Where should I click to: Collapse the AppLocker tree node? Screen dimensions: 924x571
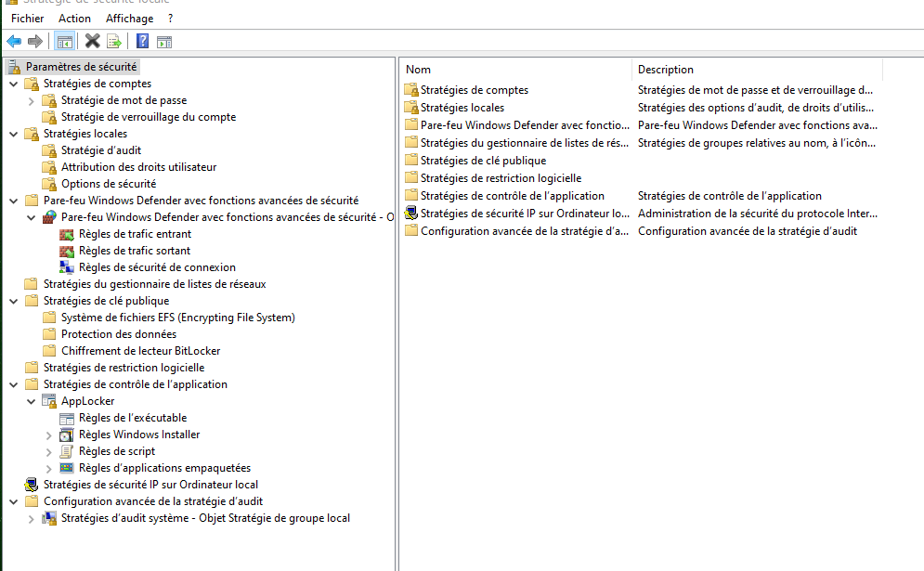point(32,401)
